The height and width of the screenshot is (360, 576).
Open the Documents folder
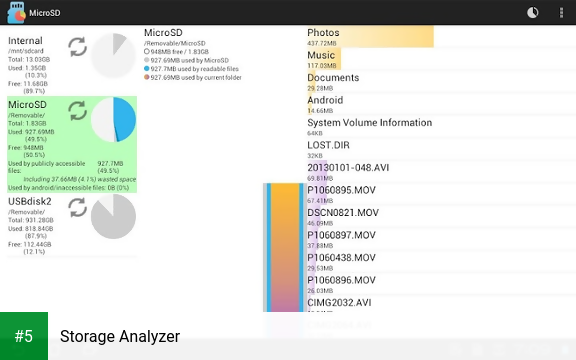click(x=441, y=82)
